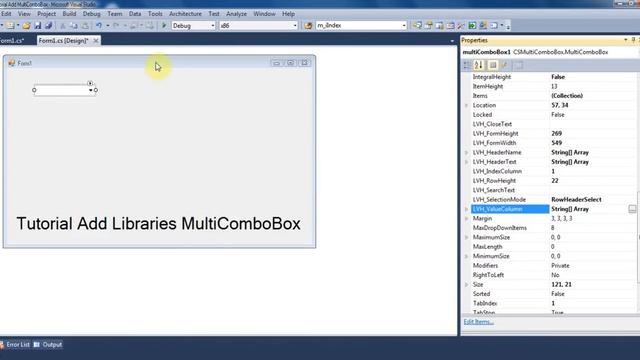Screen dimensions: 640x360
Task: Open the Help menu
Action: click(289, 14)
